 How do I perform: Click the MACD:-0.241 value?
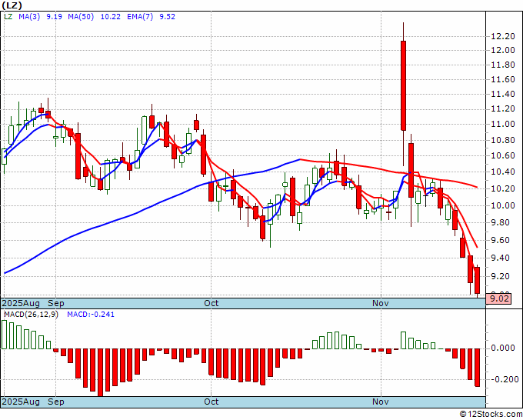91,315
